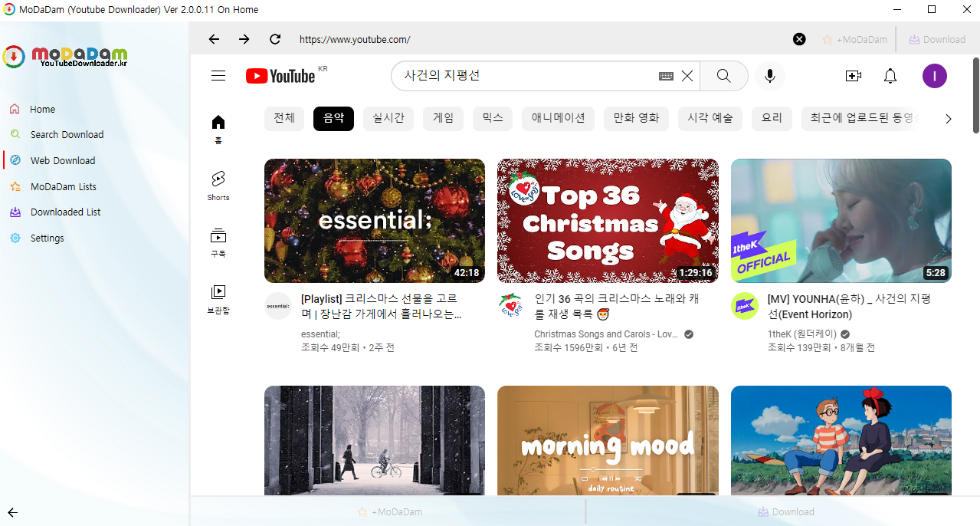Collapse sidebar with bottom-left back arrow
Viewport: 980px width, 526px height.
tap(12, 513)
